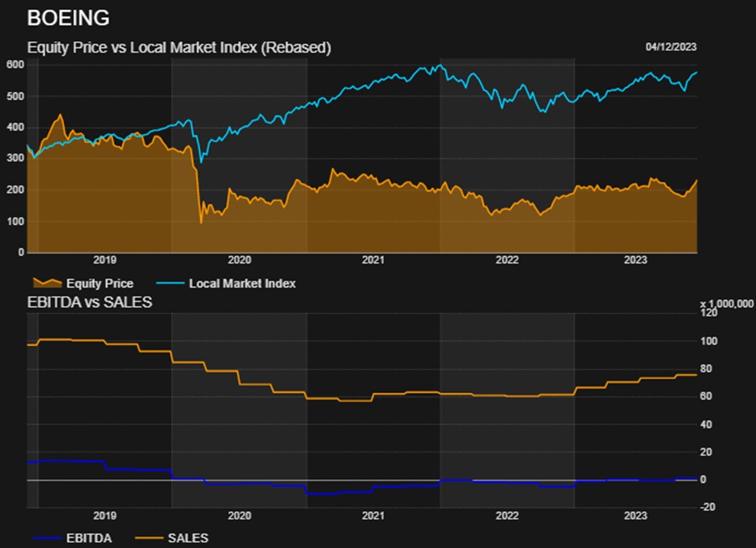Screen dimensions: 756x548
Task: Click 2019 on the equity chart time axis
Action: tap(105, 260)
